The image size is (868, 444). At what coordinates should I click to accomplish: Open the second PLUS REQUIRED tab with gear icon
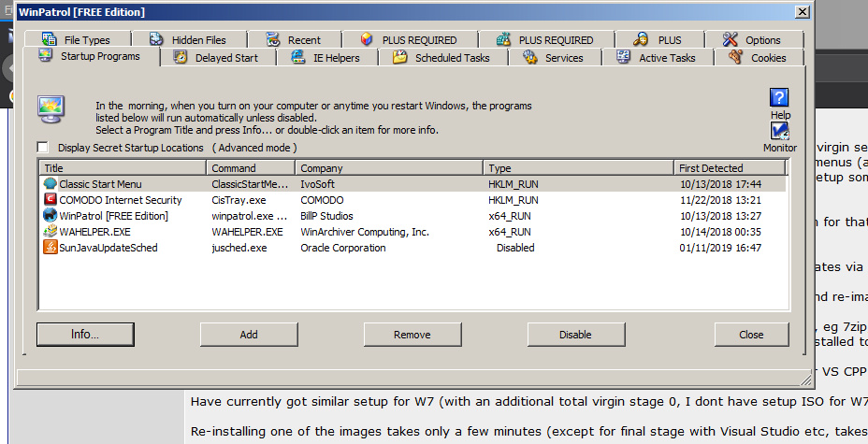[546, 39]
